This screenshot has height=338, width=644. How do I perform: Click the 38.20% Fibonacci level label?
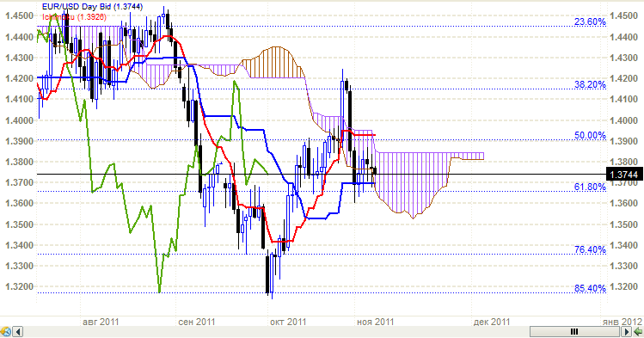590,84
